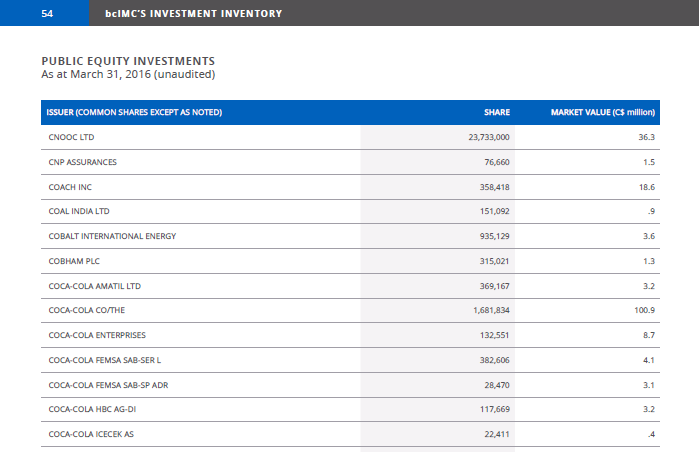699x452 pixels.
Task: Select the COACH INC issuer name
Action: [x=70, y=187]
